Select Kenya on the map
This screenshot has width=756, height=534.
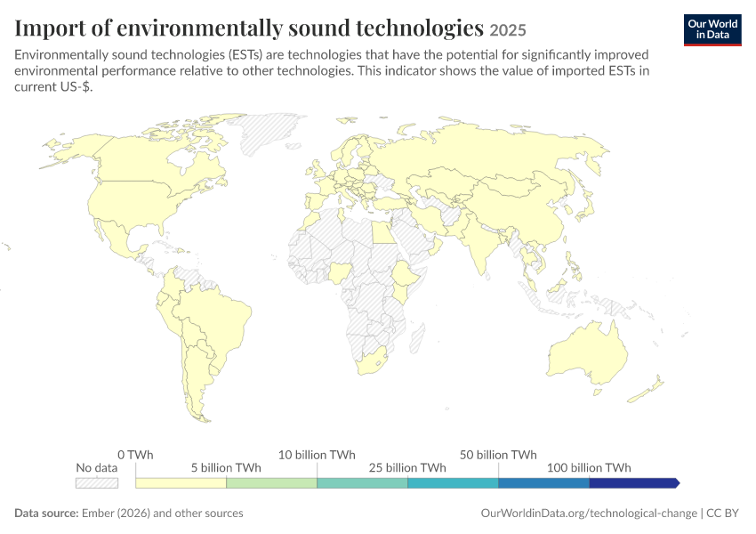click(401, 294)
